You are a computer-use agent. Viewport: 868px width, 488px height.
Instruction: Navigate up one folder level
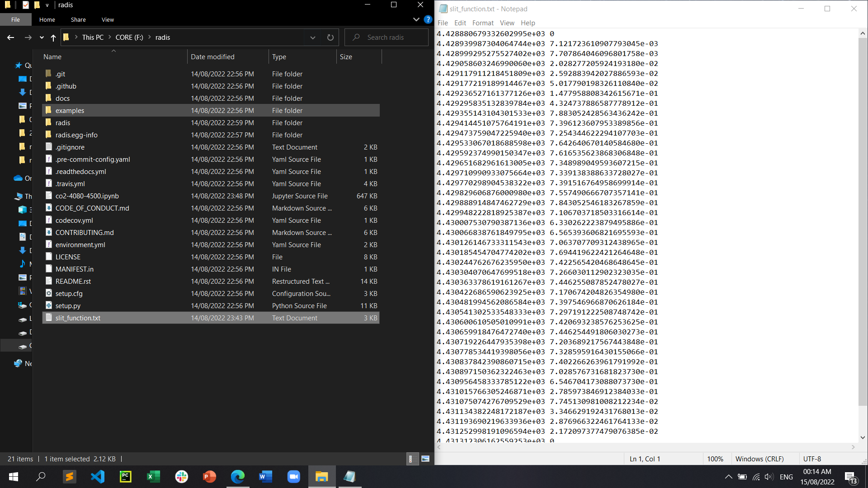point(53,38)
